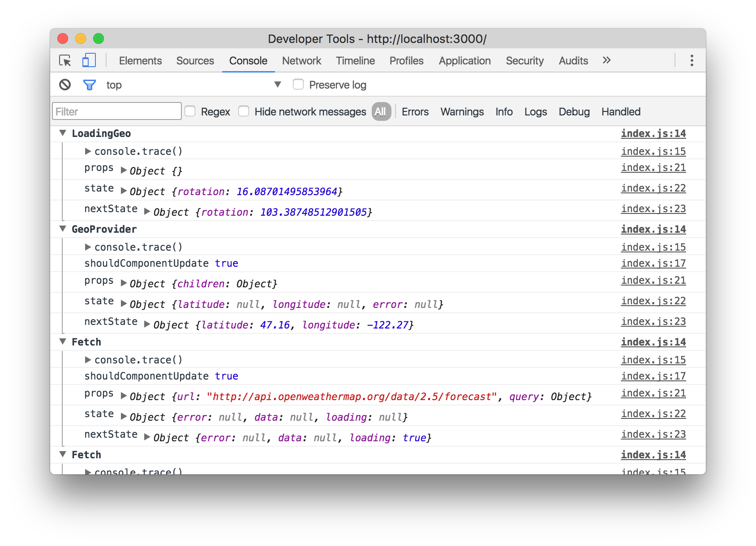Select the Console tab
The width and height of the screenshot is (756, 546).
point(248,60)
